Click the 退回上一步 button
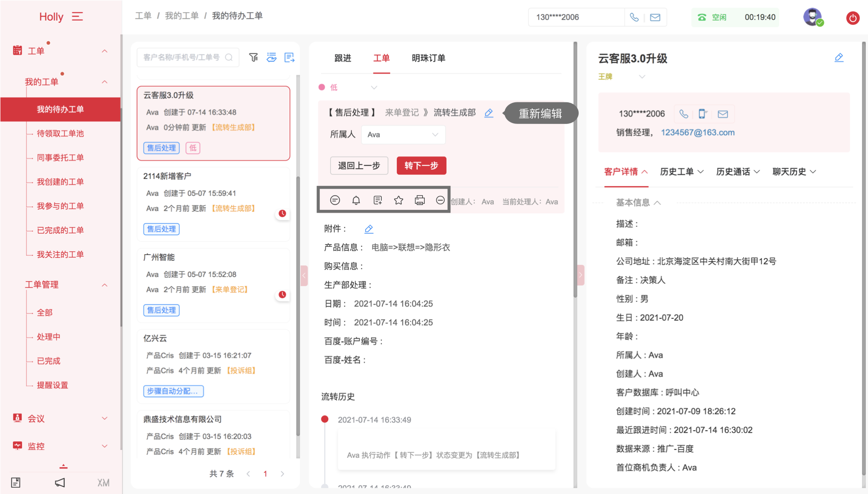The height and width of the screenshot is (494, 868). pyautogui.click(x=359, y=166)
